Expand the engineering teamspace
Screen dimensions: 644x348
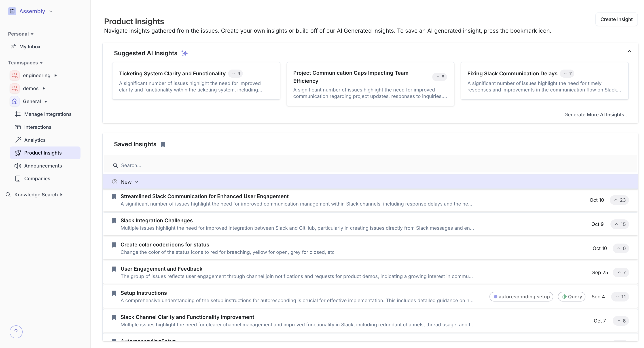click(55, 76)
